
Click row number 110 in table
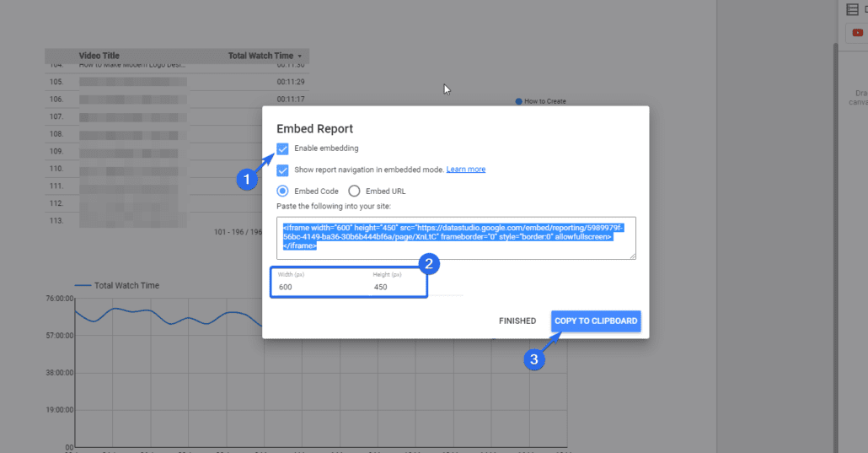pyautogui.click(x=56, y=169)
